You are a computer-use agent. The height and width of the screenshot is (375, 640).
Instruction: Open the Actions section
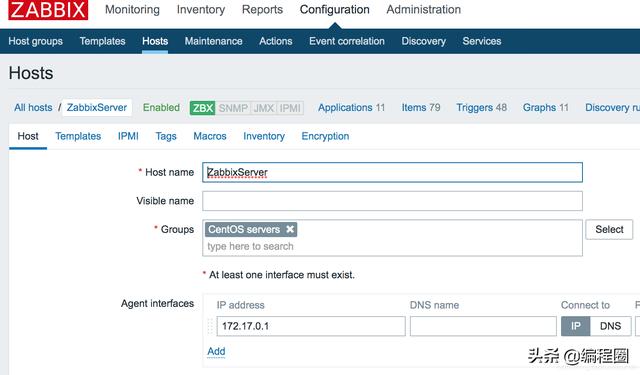276,41
